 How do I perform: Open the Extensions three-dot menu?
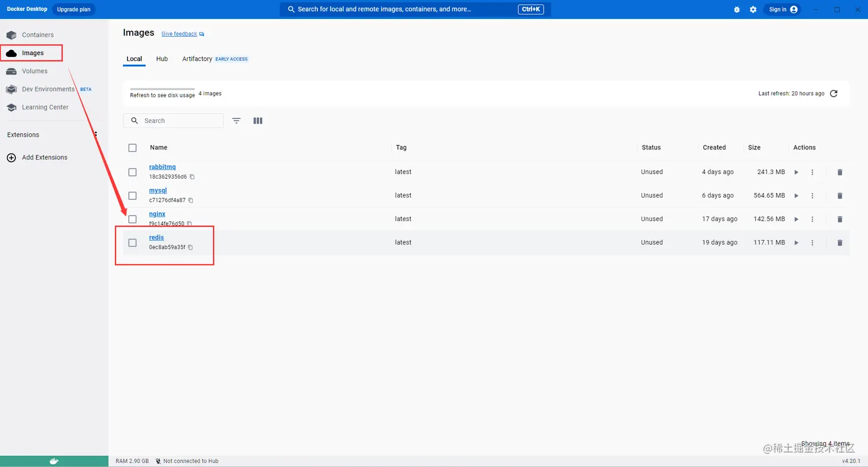point(96,134)
